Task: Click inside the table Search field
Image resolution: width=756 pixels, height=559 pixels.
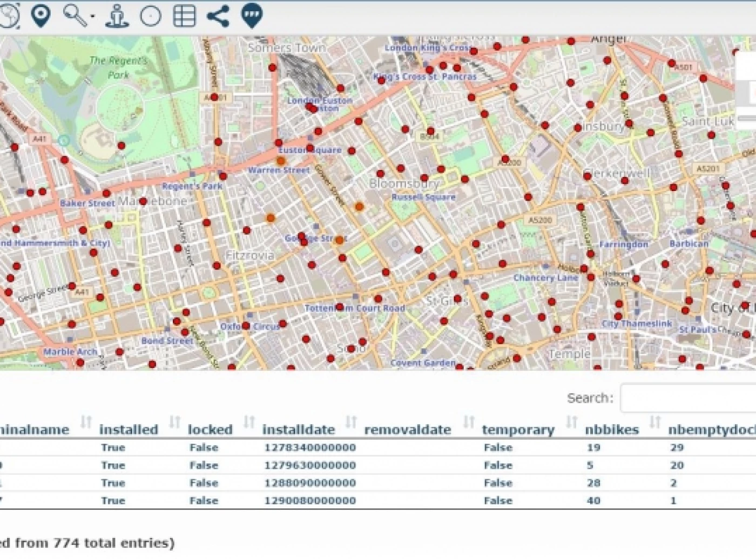Action: 687,398
